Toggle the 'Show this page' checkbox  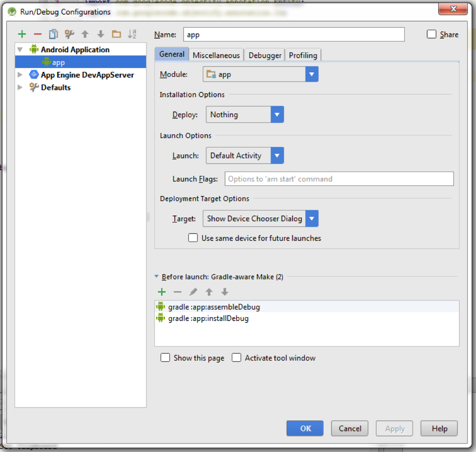[166, 358]
